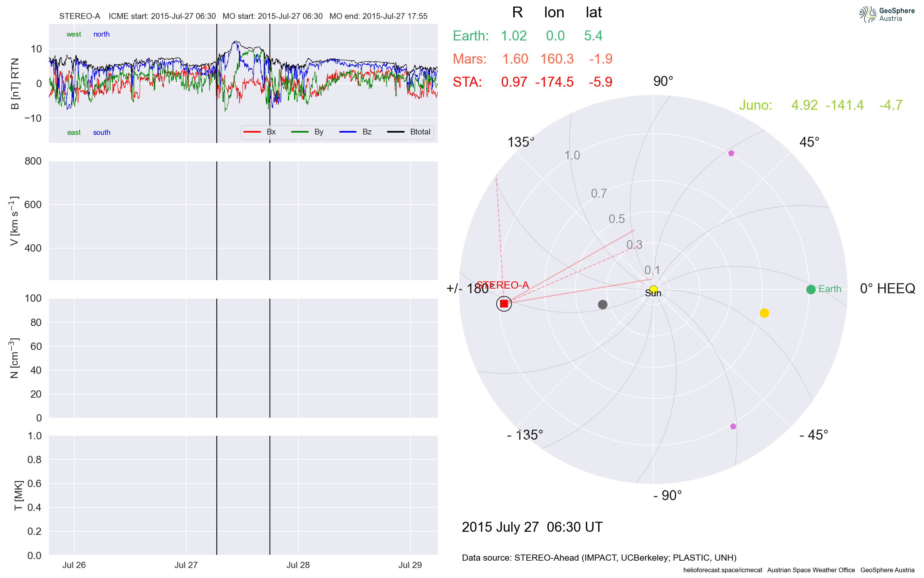Click the upper pink pentagon marker
The height and width of the screenshot is (578, 924).
pyautogui.click(x=731, y=153)
